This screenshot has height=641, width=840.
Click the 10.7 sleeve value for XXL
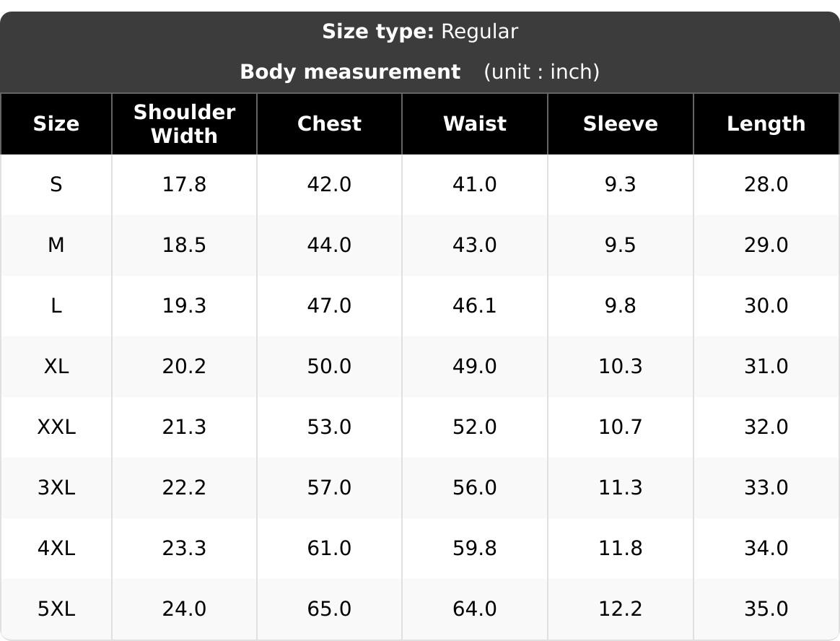[621, 427]
